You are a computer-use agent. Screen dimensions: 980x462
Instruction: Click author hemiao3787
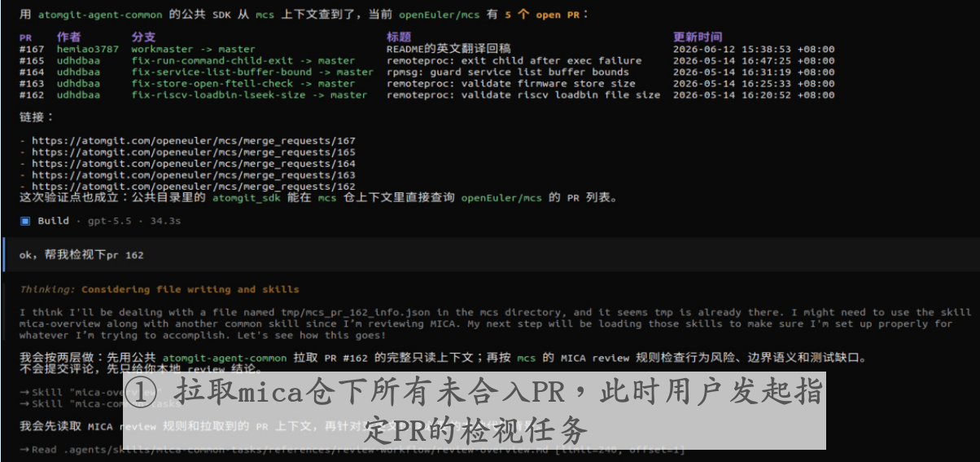(x=88, y=49)
